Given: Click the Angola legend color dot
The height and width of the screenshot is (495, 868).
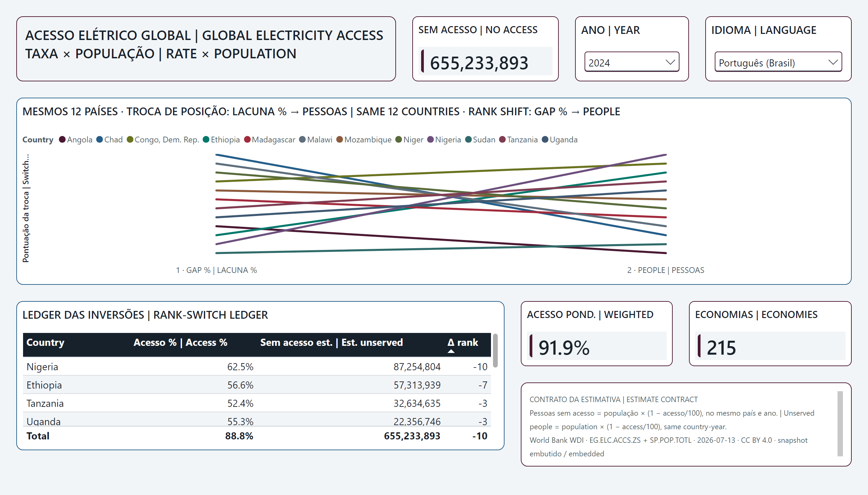Looking at the screenshot, I should point(62,140).
